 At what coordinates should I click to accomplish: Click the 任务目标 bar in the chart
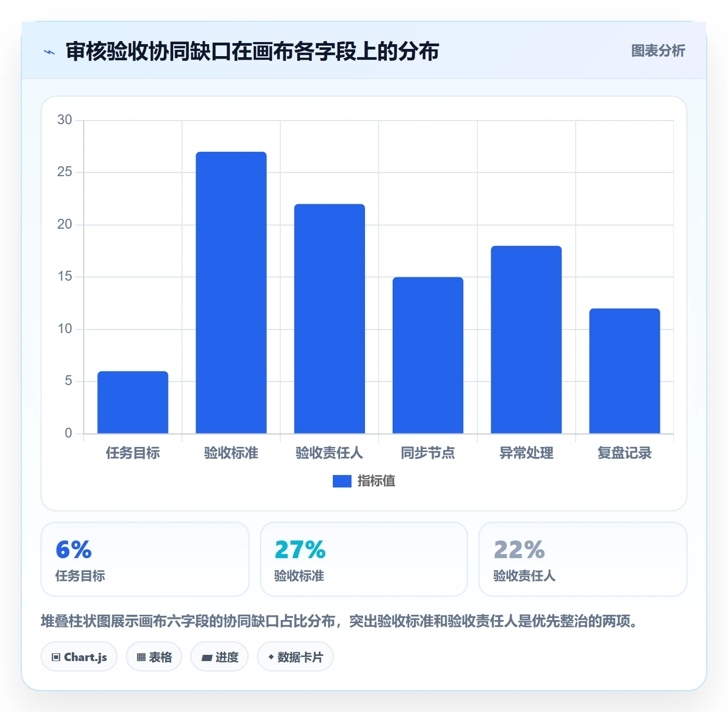click(133, 402)
